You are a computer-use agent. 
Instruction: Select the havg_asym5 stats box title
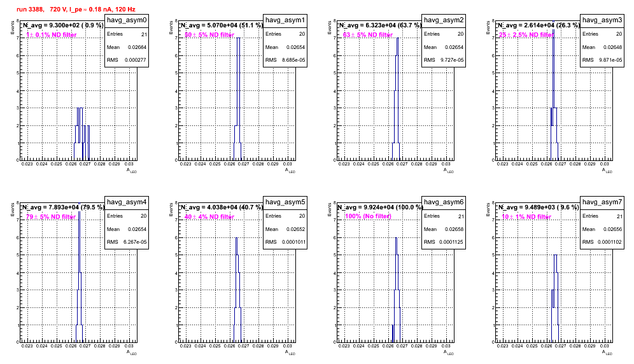pos(285,202)
